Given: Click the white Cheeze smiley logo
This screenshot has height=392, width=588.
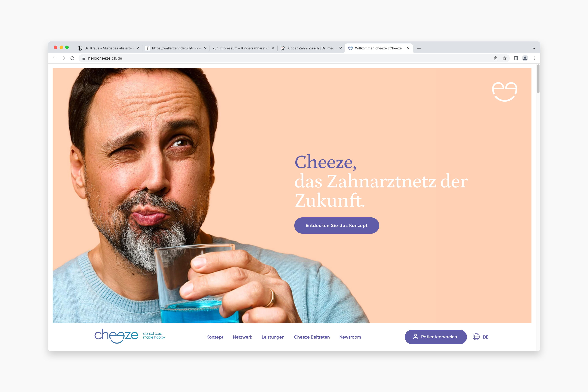Looking at the screenshot, I should tap(504, 92).
